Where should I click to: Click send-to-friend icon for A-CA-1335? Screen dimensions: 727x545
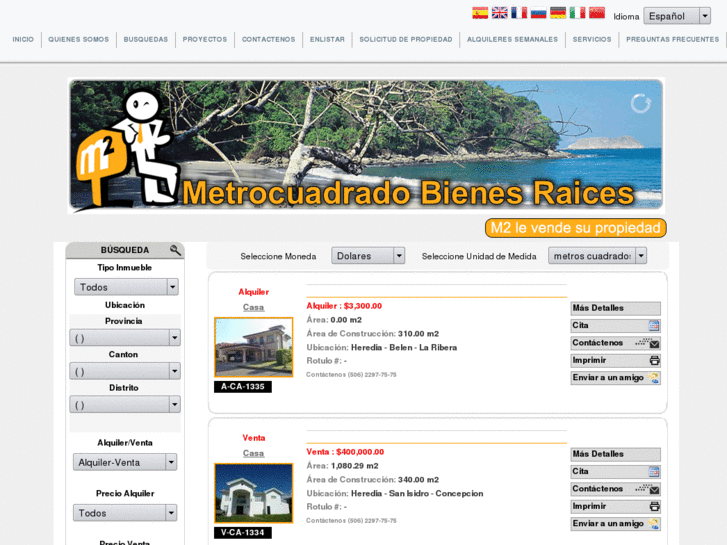click(654, 378)
